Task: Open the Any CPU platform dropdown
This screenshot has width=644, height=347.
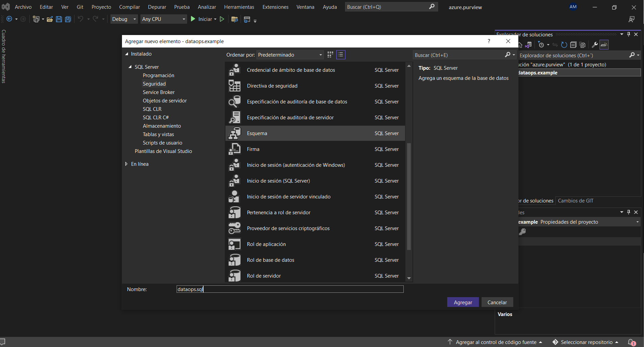Action: click(x=163, y=19)
